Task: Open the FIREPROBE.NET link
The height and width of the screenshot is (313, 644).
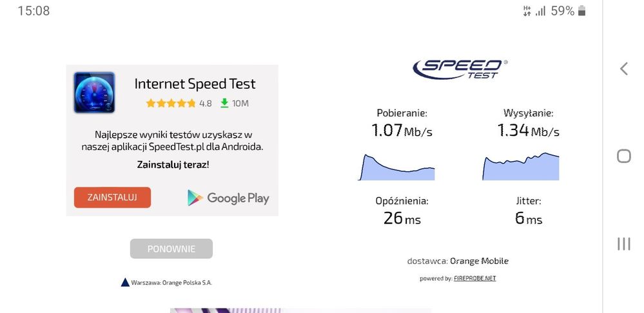Action: coord(474,278)
